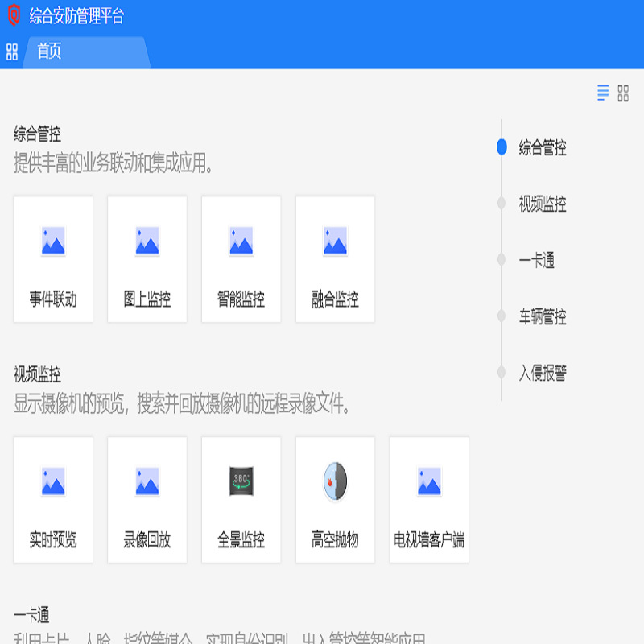Open the 全景监控 360 panorama icon
644x644 pixels.
(x=241, y=481)
